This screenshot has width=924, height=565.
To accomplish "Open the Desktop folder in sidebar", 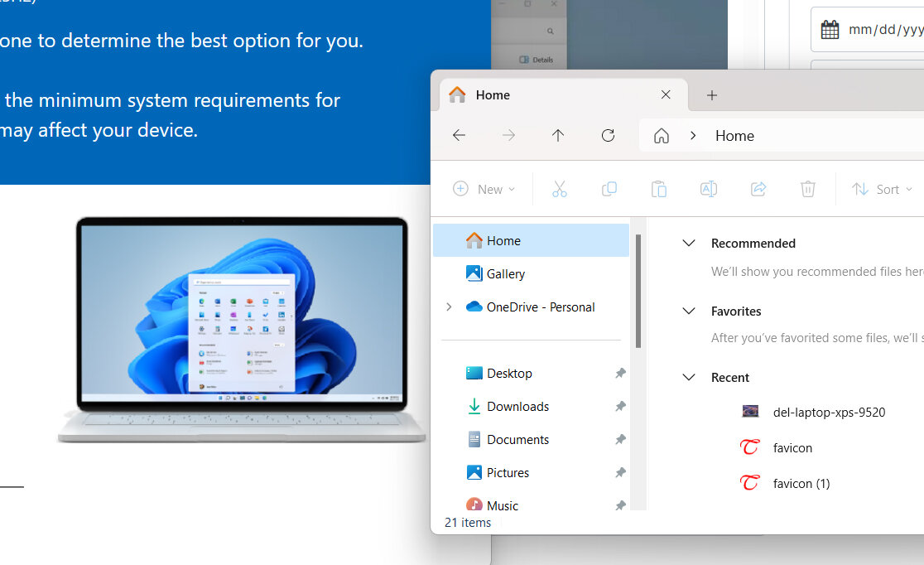I will [531, 374].
